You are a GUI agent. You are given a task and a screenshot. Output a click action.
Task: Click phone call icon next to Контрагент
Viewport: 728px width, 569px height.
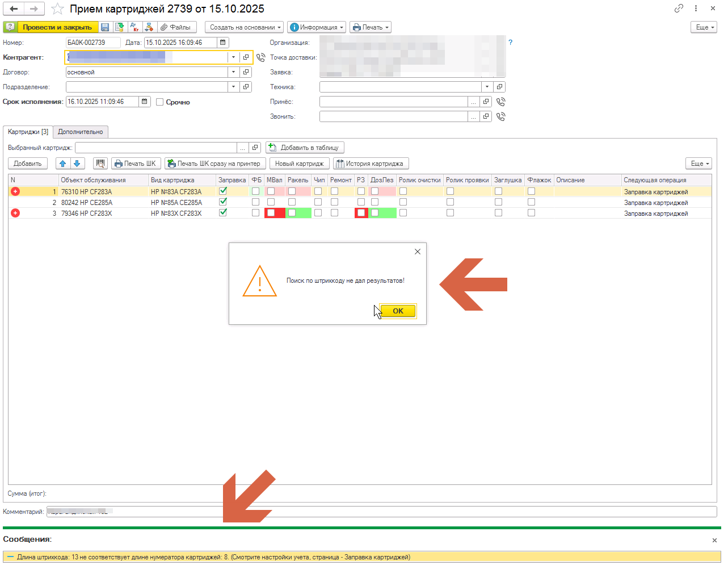260,57
